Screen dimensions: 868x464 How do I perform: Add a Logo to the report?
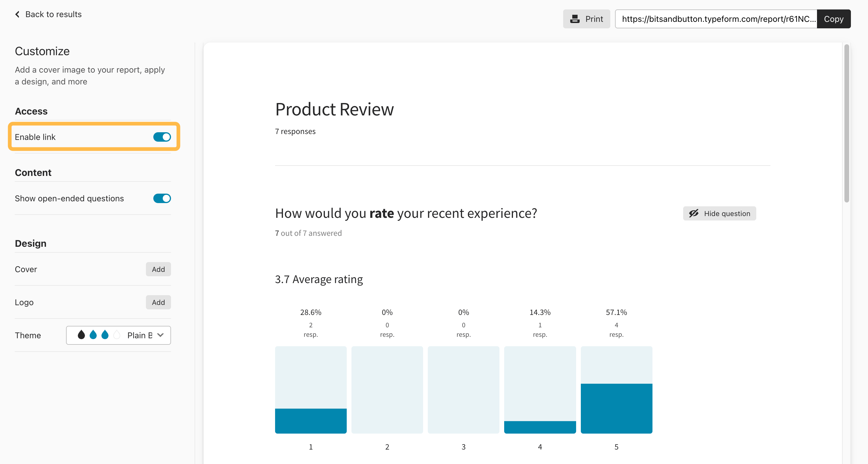click(x=158, y=302)
